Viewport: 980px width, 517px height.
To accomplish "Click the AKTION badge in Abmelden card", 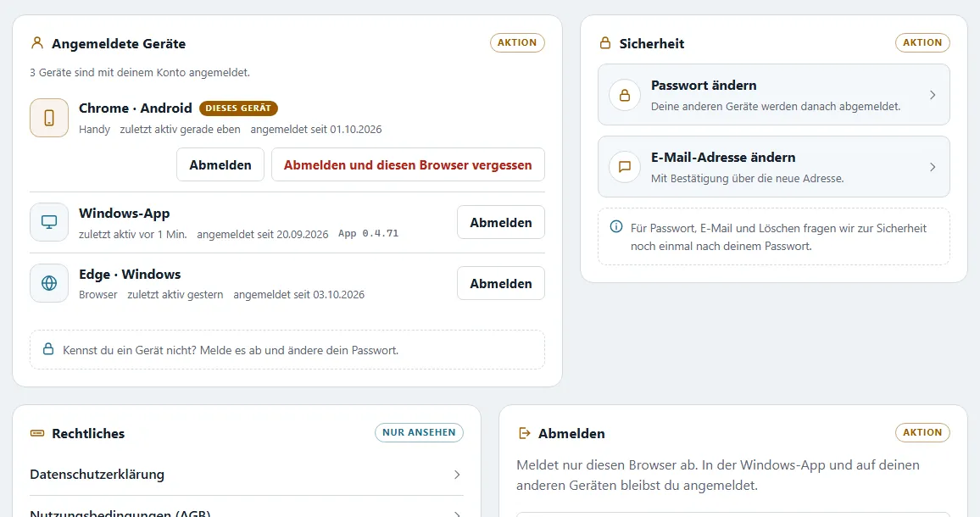I will click(922, 432).
